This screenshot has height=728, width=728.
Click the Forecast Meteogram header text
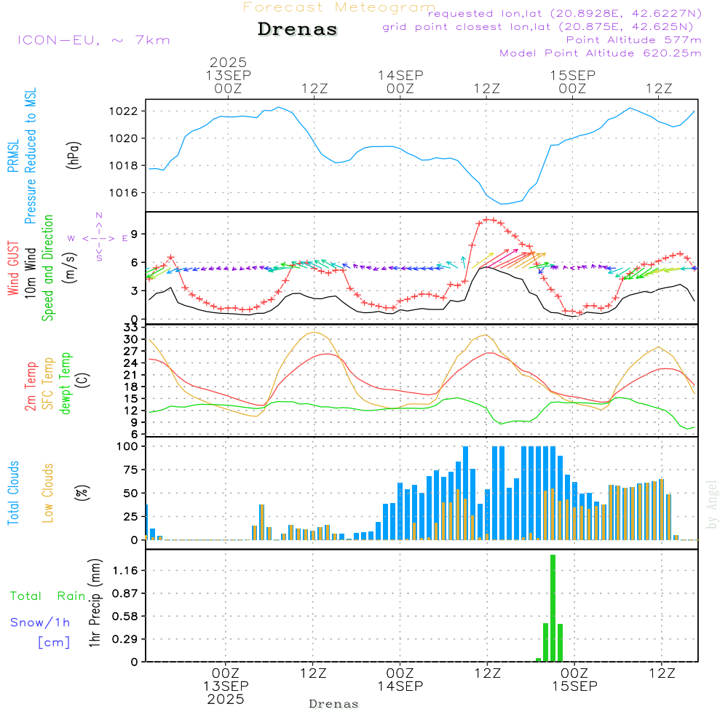pos(339,7)
